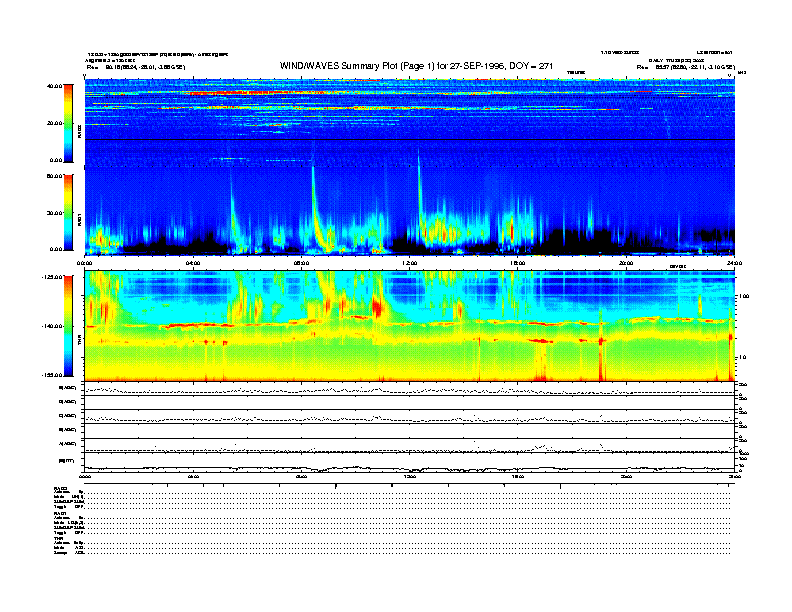Click the 40.00 label on RAD2 scale
Image resolution: width=792 pixels, height=612 pixels.
click(54, 86)
